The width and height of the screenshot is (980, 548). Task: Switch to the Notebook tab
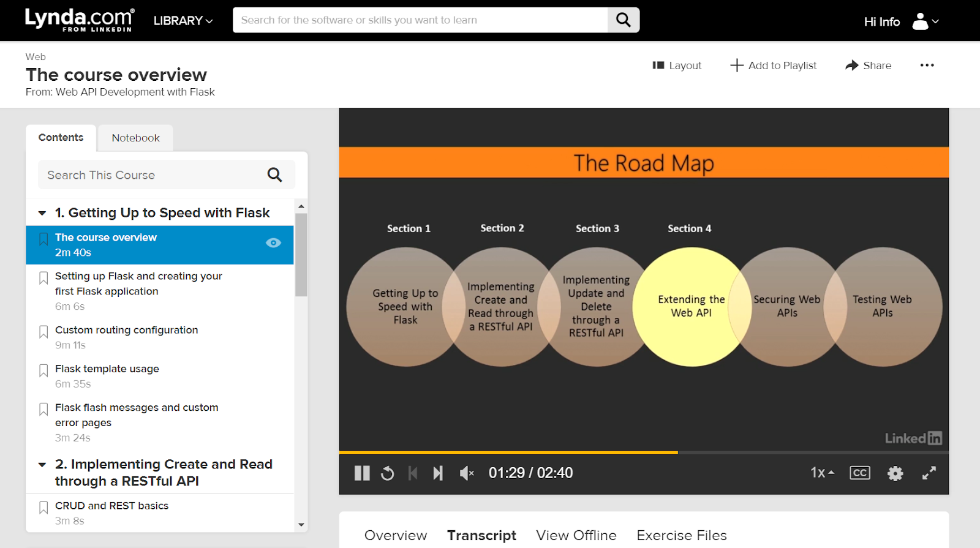pyautogui.click(x=135, y=138)
